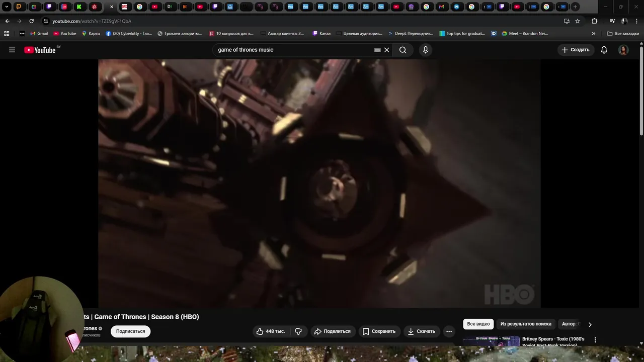Viewport: 644px width, 362px height.
Task: Click the Game of Thrones video player
Action: click(319, 184)
